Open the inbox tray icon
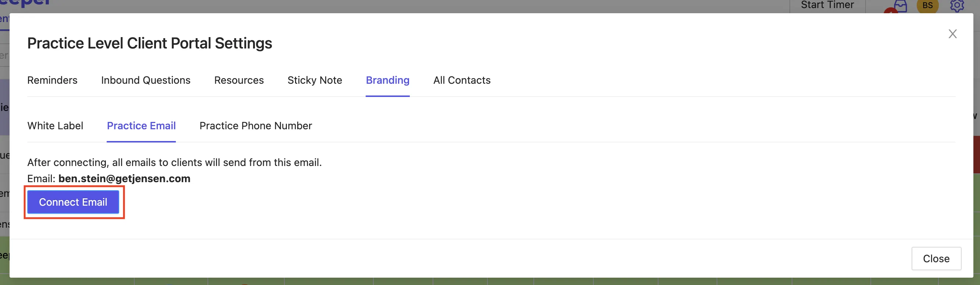The height and width of the screenshot is (285, 980). tap(901, 6)
